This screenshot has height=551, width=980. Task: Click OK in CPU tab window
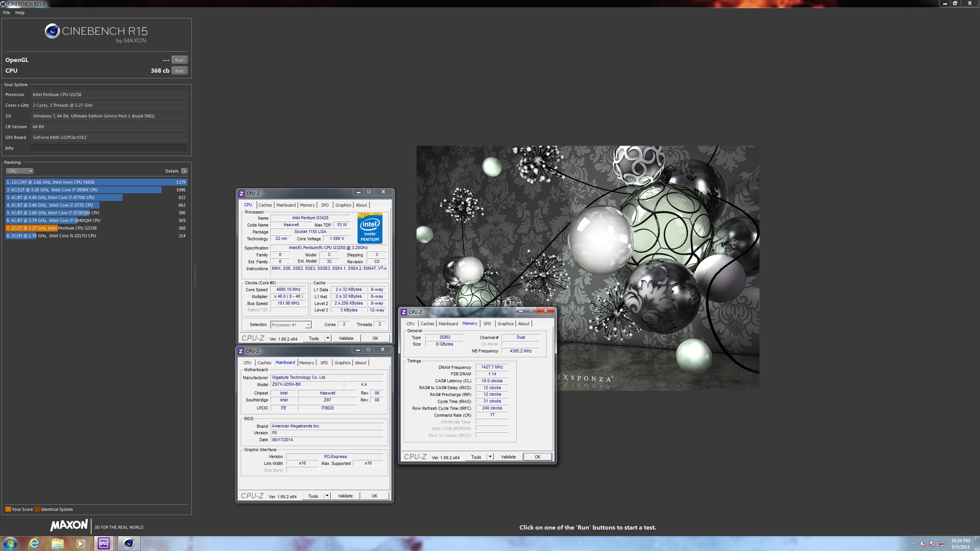375,338
